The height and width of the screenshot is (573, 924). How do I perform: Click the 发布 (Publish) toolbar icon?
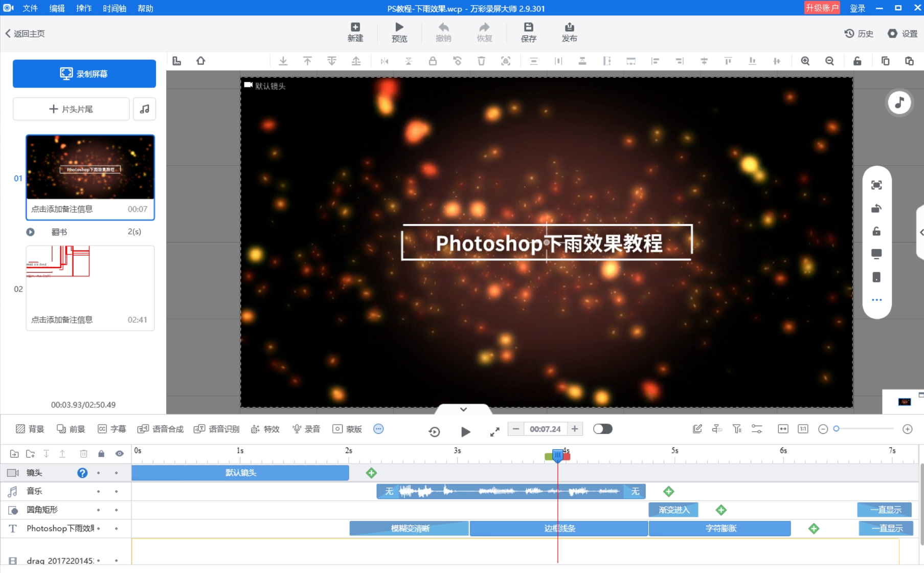point(569,32)
